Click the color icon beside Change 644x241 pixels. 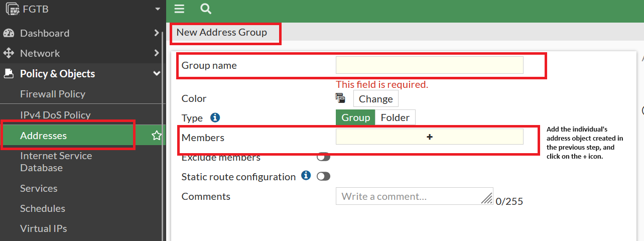[340, 98]
